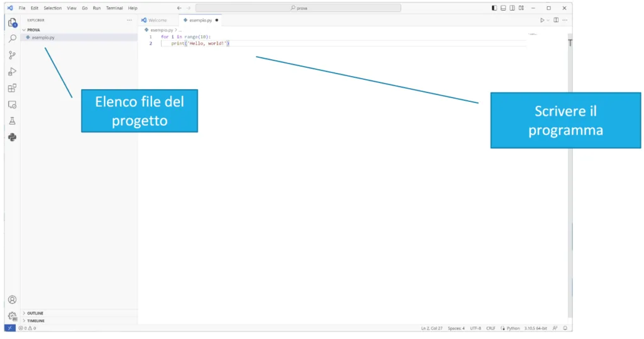Switch to the Welcome tab
The height and width of the screenshot is (339, 644).
click(157, 20)
